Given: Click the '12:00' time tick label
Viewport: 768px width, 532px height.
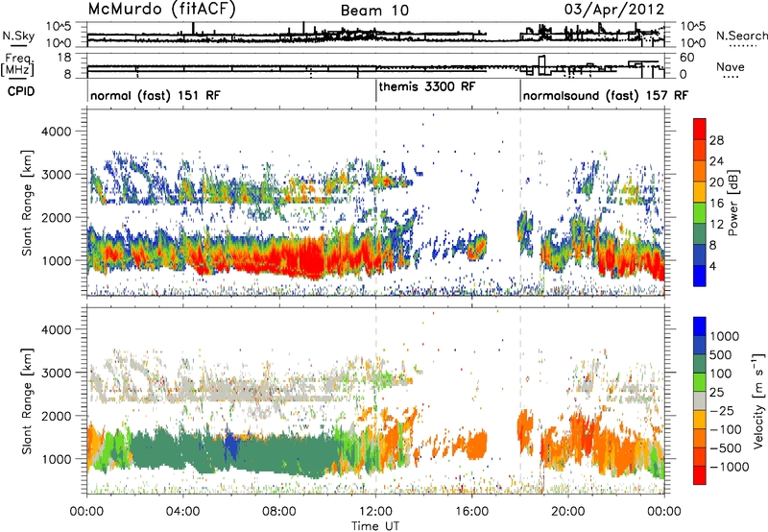Looking at the screenshot, I should click(375, 512).
